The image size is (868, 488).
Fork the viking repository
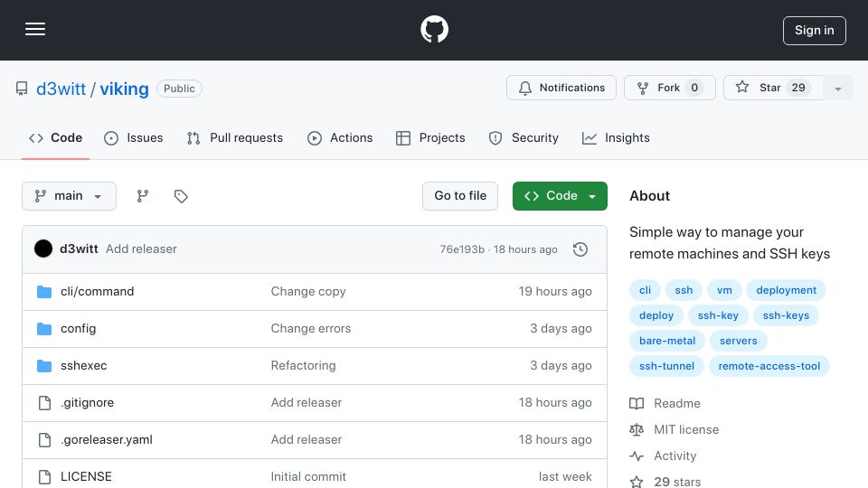670,88
